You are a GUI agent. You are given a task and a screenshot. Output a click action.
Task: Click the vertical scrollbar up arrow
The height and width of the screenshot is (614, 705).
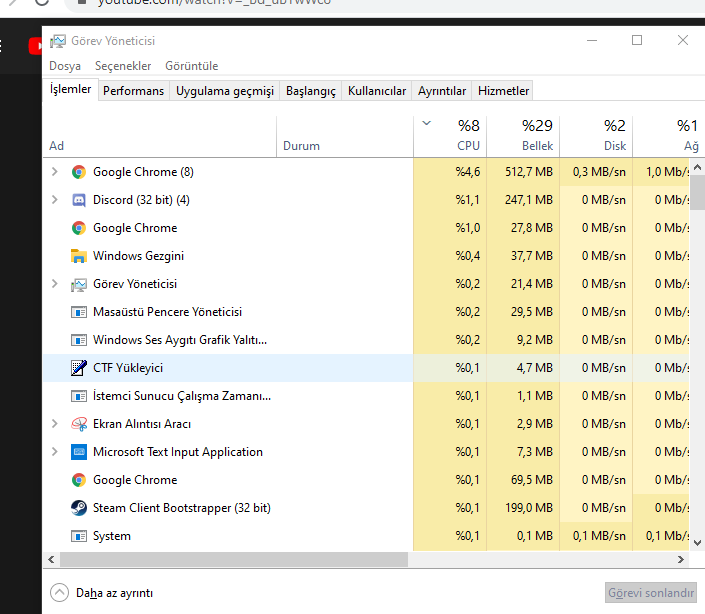pos(697,167)
